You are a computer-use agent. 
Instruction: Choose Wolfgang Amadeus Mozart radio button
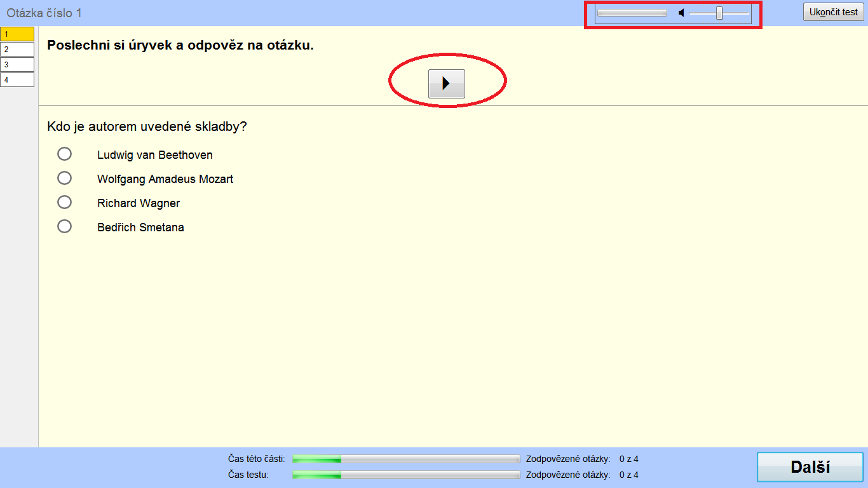pyautogui.click(x=64, y=178)
